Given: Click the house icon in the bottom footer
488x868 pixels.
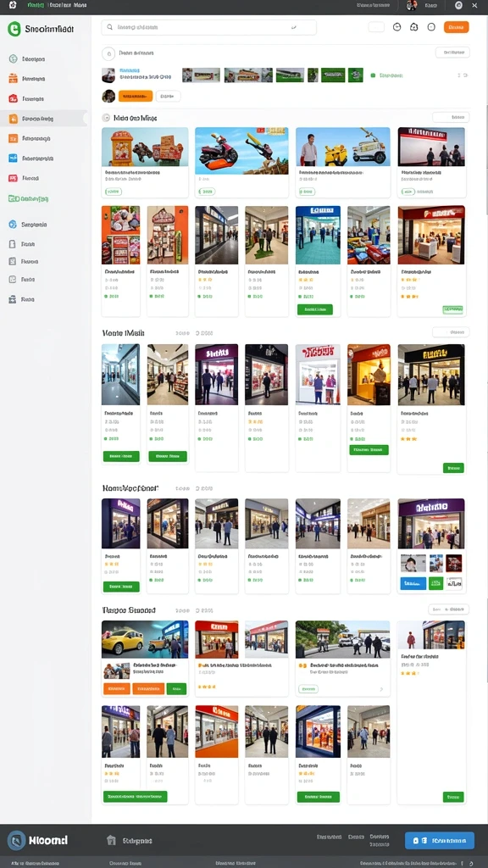Looking at the screenshot, I should pos(111,840).
